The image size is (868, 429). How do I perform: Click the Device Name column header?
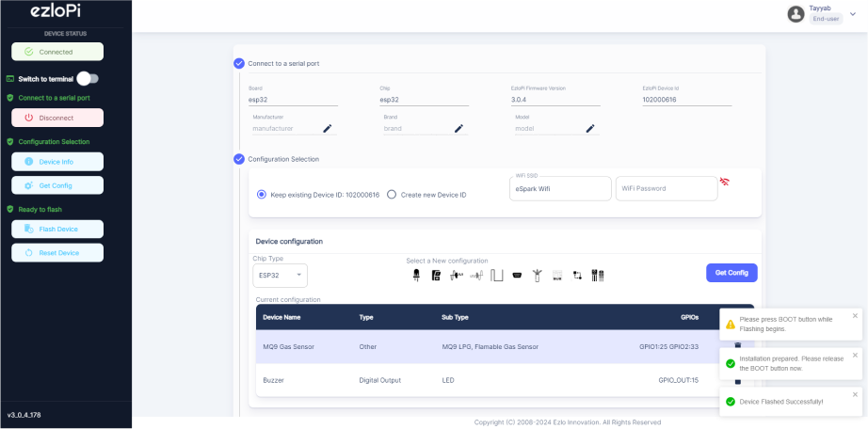[281, 317]
